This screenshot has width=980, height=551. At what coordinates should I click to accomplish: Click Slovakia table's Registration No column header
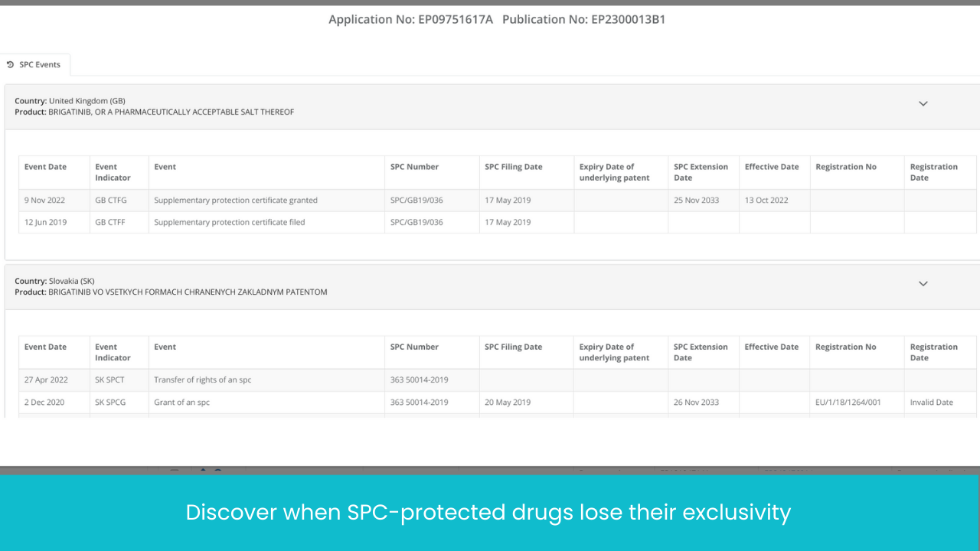[x=845, y=347]
